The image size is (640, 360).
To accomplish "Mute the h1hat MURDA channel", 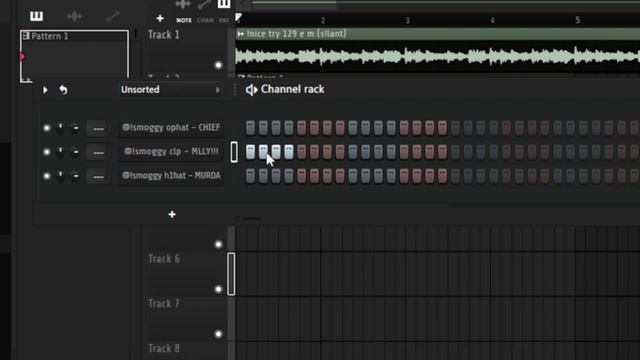I will (x=47, y=176).
